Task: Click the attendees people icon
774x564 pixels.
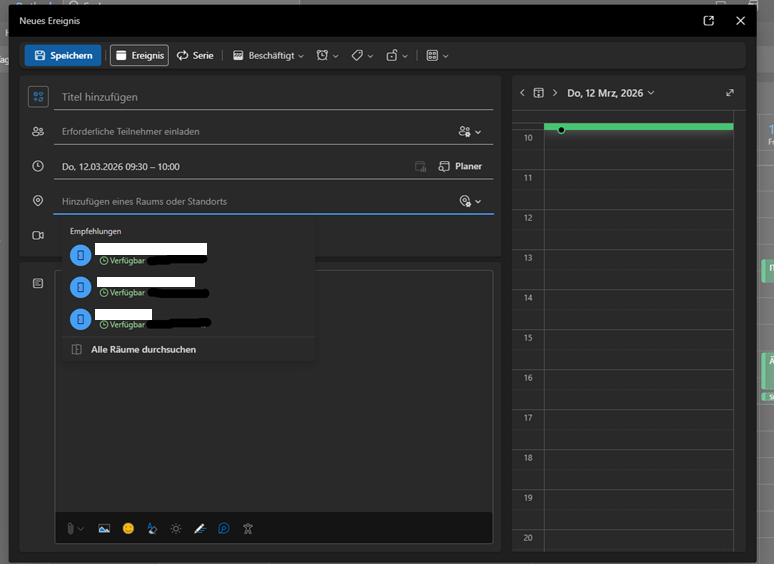Action: coord(38,131)
